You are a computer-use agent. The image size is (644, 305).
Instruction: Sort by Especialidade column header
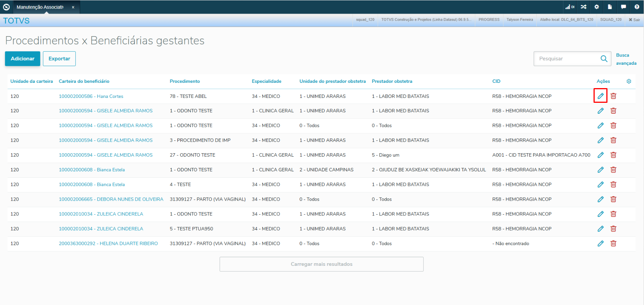[267, 81]
